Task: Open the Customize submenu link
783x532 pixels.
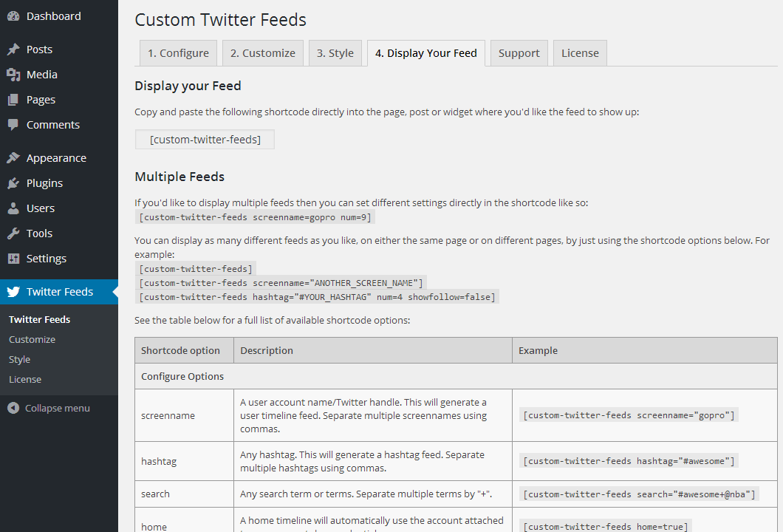Action: pyautogui.click(x=32, y=339)
